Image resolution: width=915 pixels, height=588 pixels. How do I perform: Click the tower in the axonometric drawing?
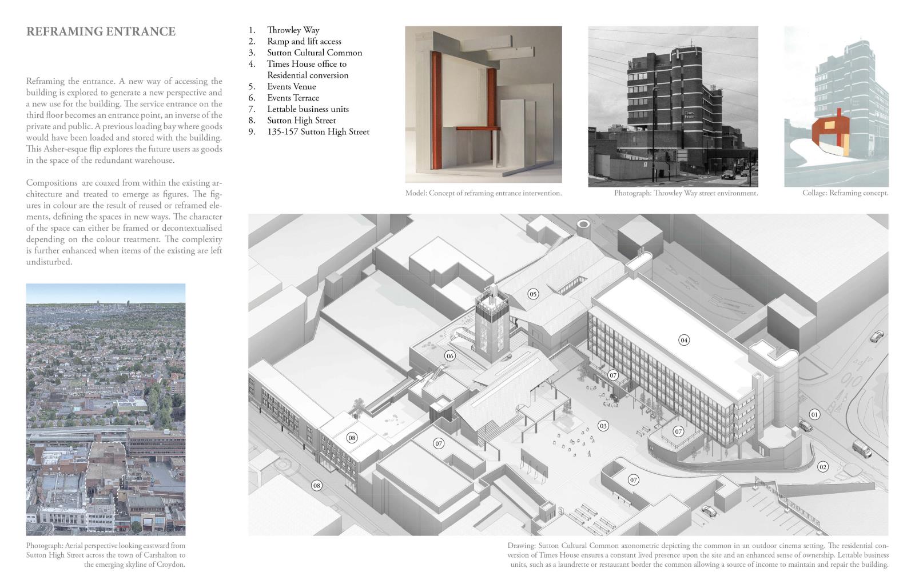491,331
